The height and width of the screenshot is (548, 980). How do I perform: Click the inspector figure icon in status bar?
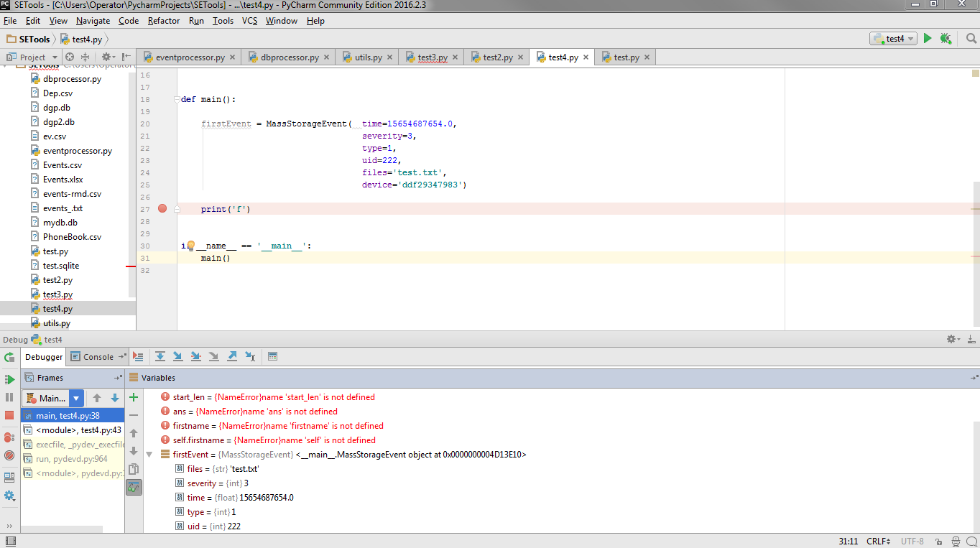point(956,541)
